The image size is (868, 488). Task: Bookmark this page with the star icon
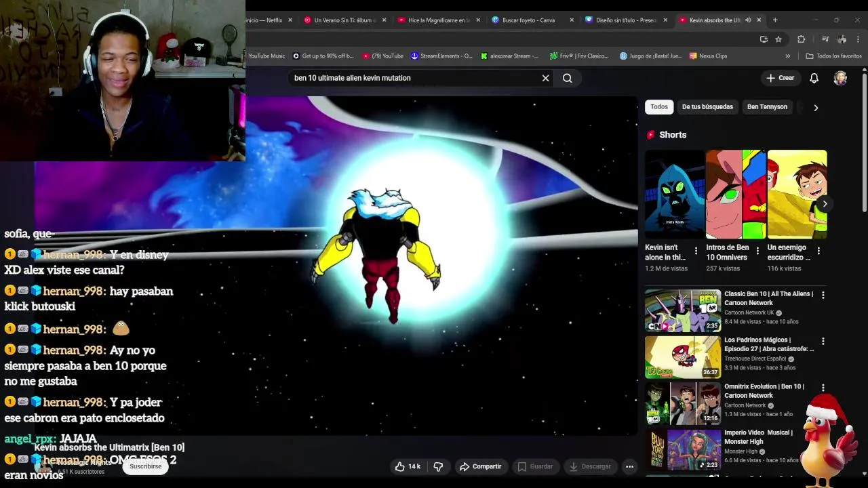click(x=778, y=39)
